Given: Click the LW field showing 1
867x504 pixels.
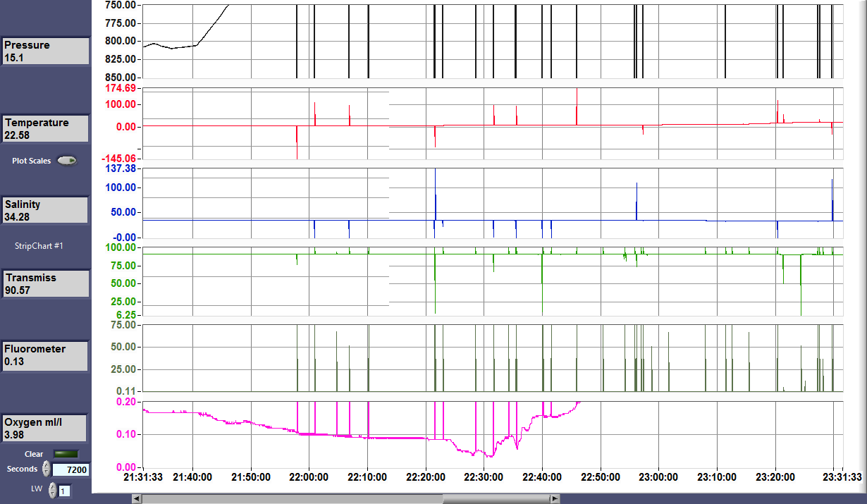Looking at the screenshot, I should coord(64,491).
